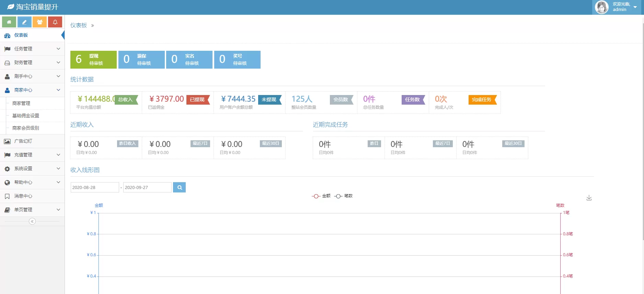Click the red bell notification icon
This screenshot has width=644, height=294.
[55, 22]
